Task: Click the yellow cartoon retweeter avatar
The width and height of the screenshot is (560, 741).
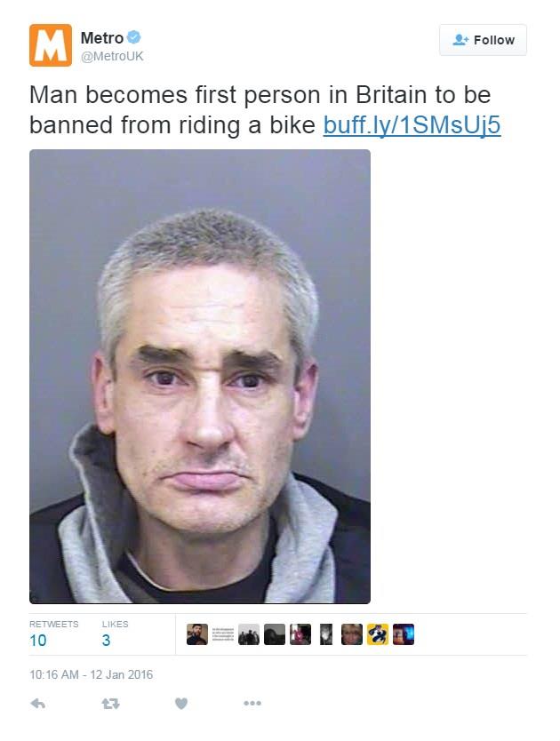Action: click(x=378, y=634)
